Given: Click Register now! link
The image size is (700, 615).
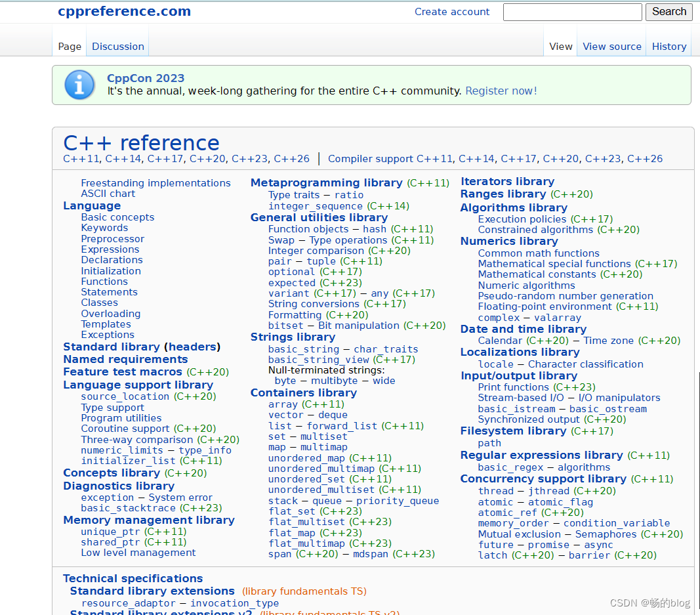Looking at the screenshot, I should click(501, 91).
